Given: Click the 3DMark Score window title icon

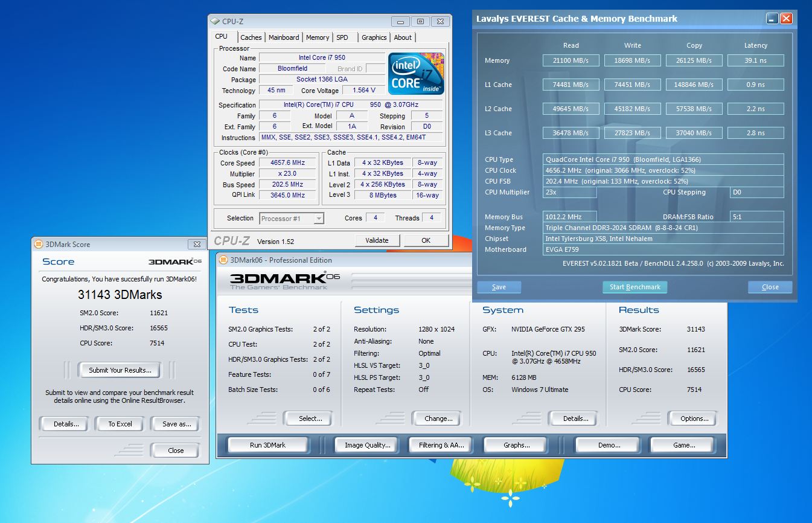Looking at the screenshot, I should tap(39, 245).
